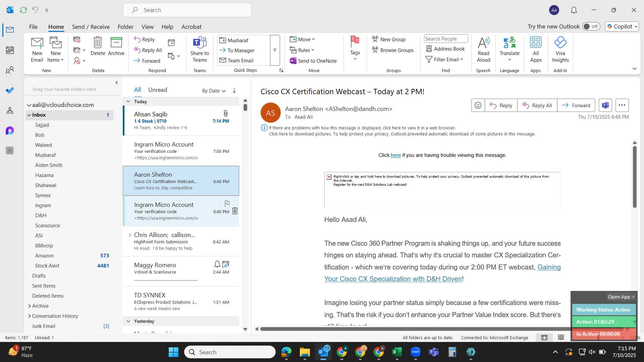Open the Rules dropdown menu
The width and height of the screenshot is (644, 362).
302,50
